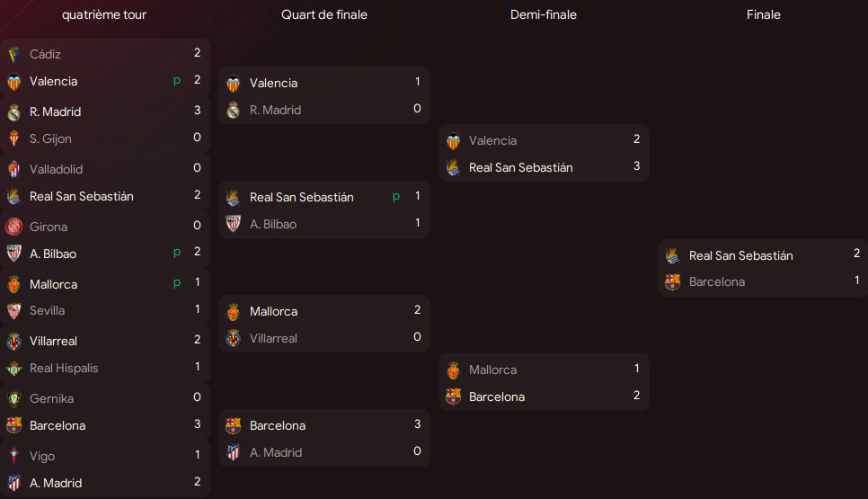This screenshot has width=868, height=499.
Task: Click the Sevilla club badge in fourth round
Action: [13, 311]
